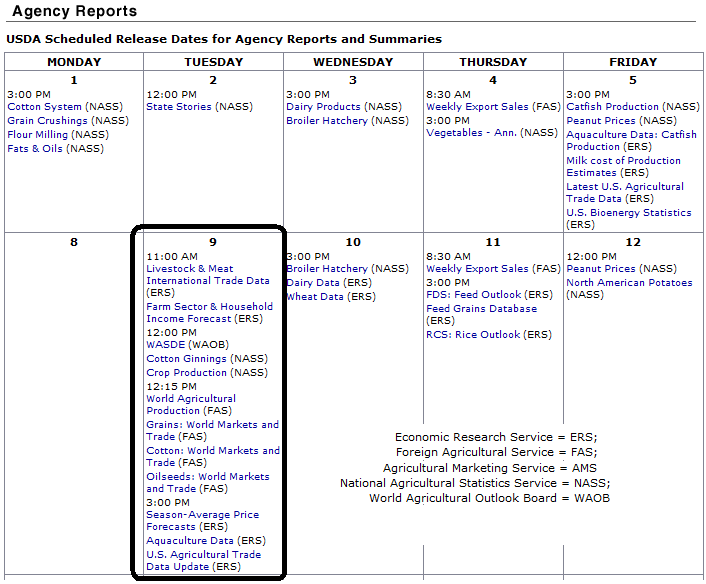
Task: Select date number 11 in Thursday column
Action: click(x=493, y=243)
